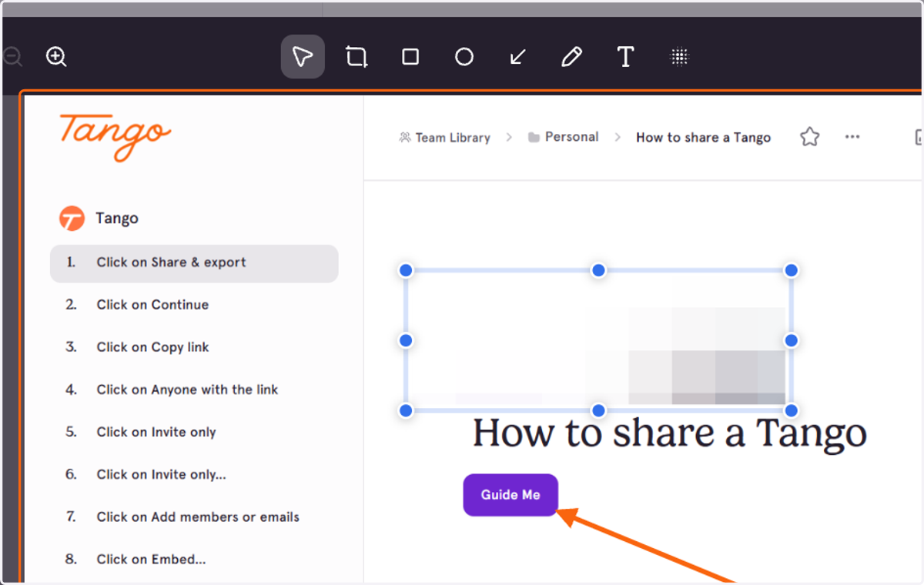
Task: Click the Tango workspace name
Action: [117, 219]
